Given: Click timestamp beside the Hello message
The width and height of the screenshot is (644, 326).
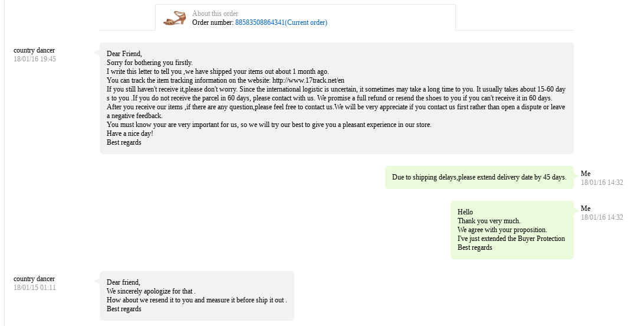Looking at the screenshot, I should tap(602, 217).
